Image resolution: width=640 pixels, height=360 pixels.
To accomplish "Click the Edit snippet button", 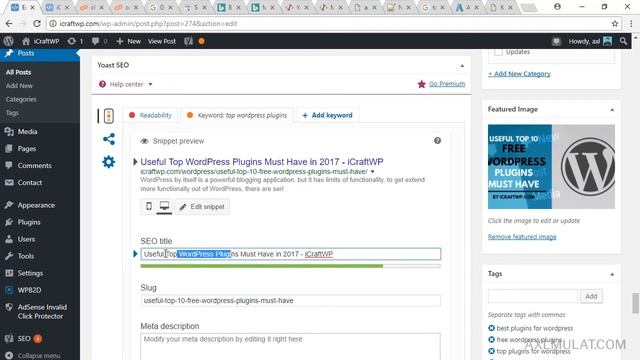I will 202,207.
